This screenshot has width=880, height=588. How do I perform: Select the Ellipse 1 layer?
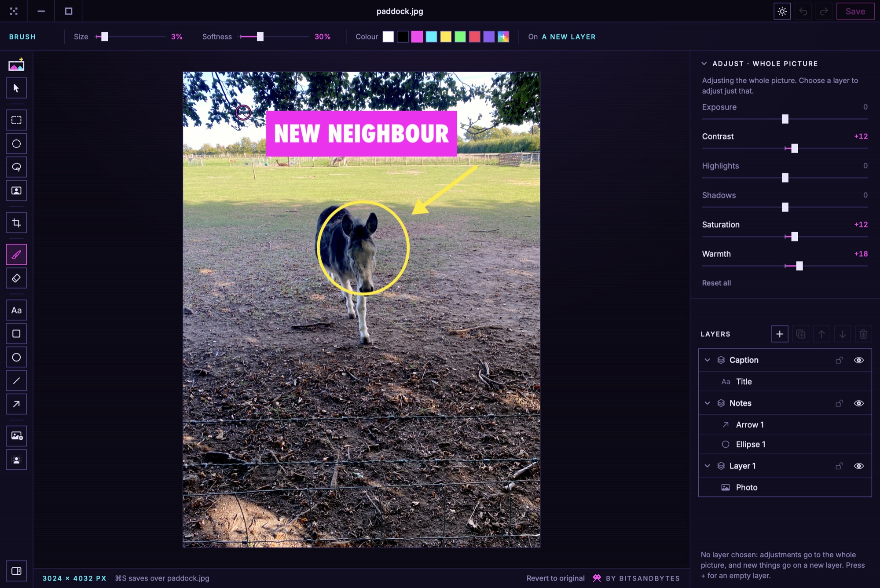pyautogui.click(x=785, y=445)
